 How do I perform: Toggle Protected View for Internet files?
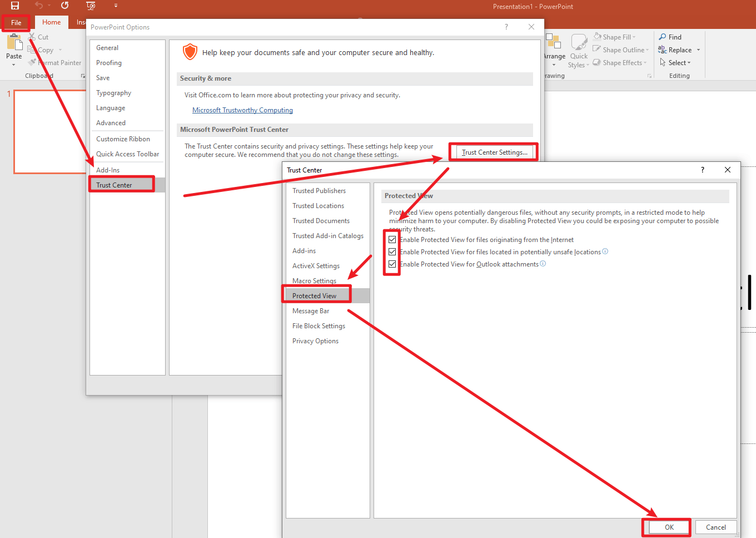pos(392,240)
